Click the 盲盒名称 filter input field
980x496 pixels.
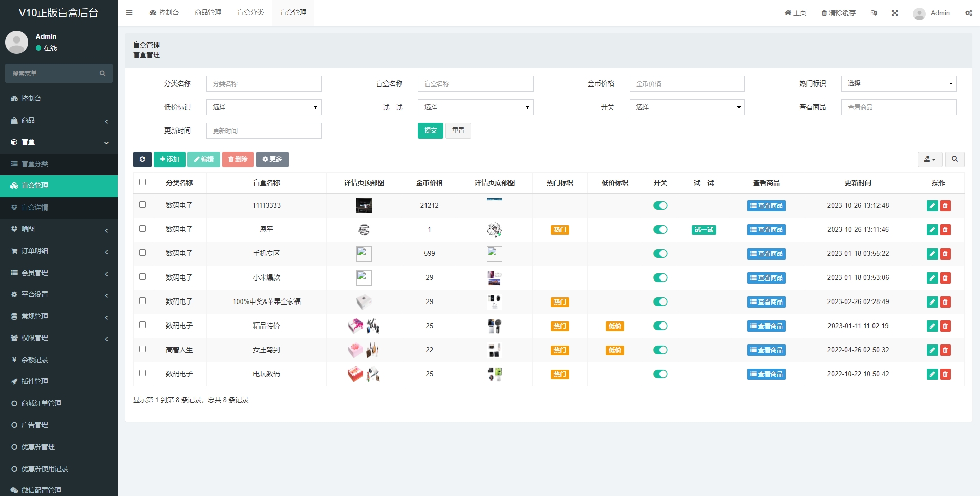pyautogui.click(x=475, y=83)
